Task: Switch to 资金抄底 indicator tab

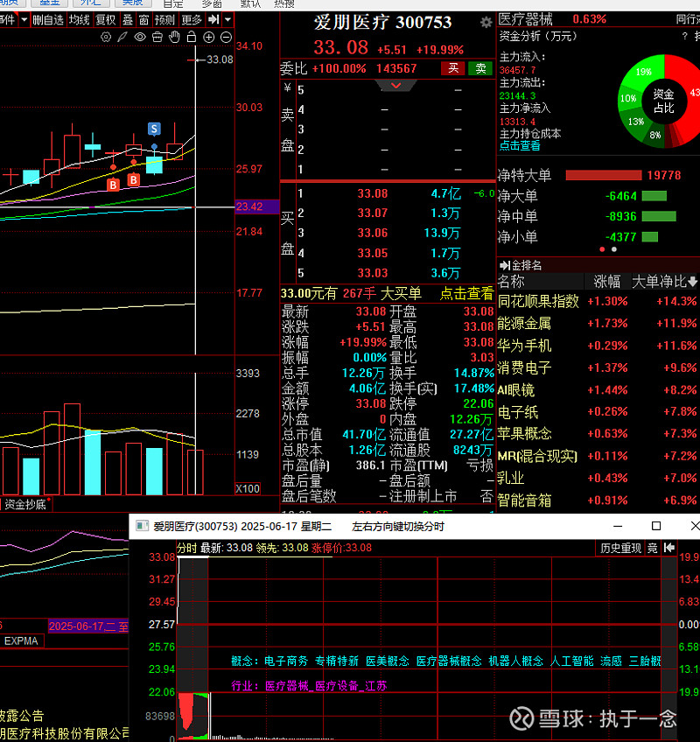Action: (24, 504)
